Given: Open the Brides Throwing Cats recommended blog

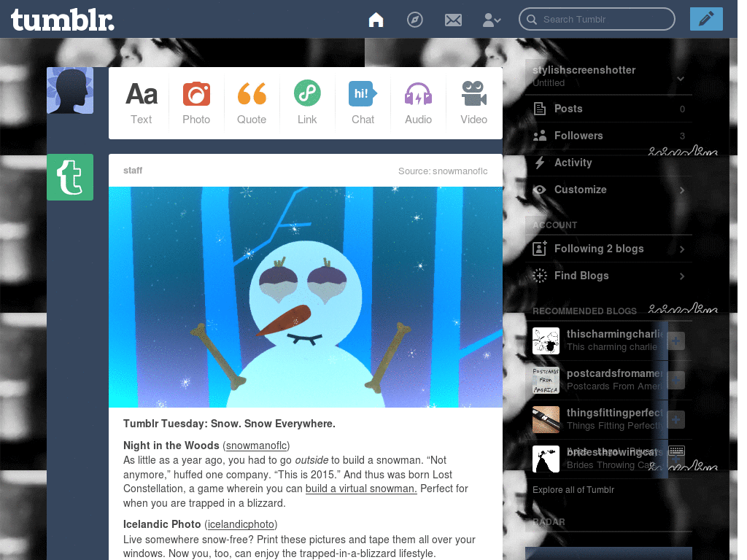Looking at the screenshot, I should [x=614, y=458].
